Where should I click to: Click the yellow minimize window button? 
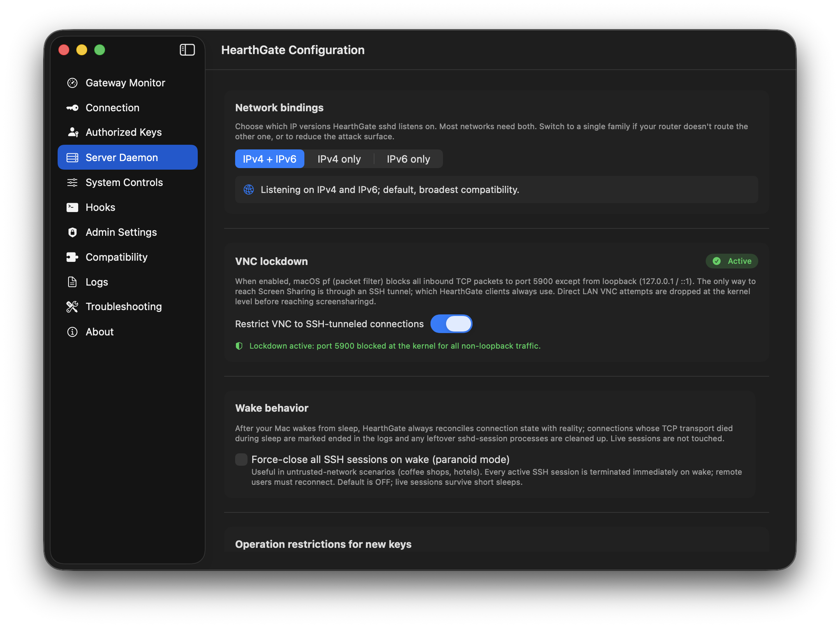click(x=82, y=50)
